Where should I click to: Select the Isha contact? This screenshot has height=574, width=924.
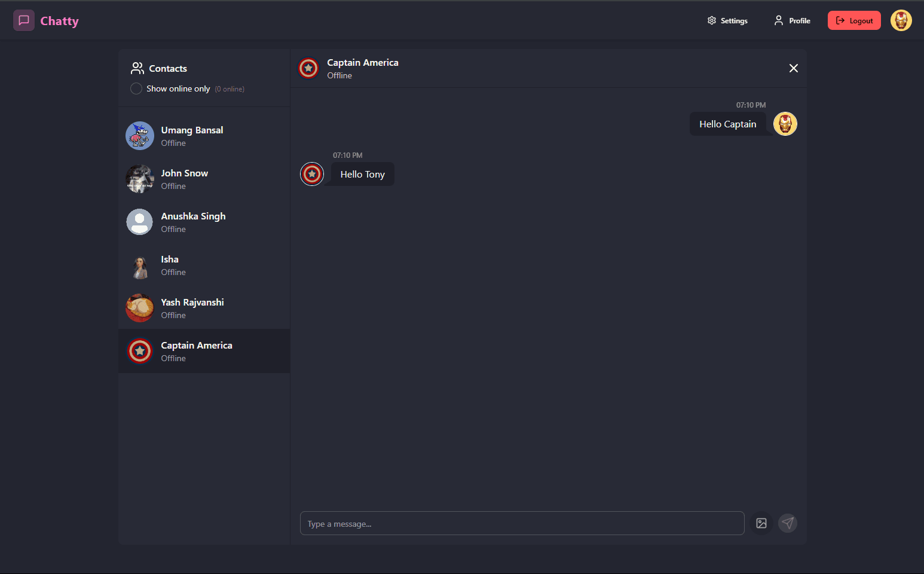(x=204, y=265)
